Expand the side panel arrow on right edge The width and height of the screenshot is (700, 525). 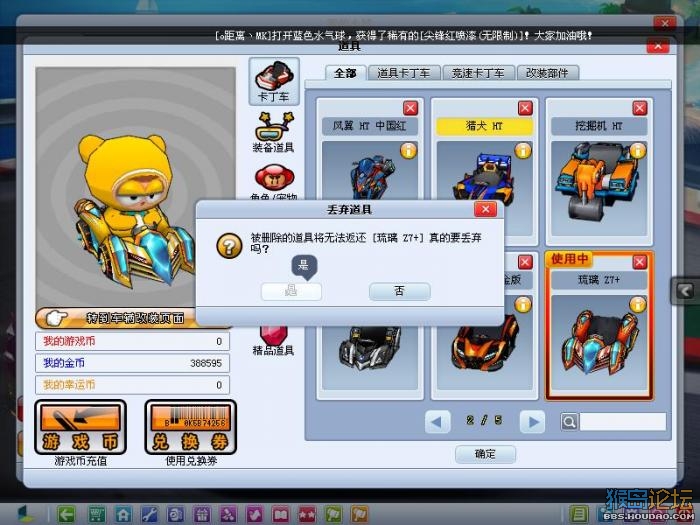click(x=685, y=292)
